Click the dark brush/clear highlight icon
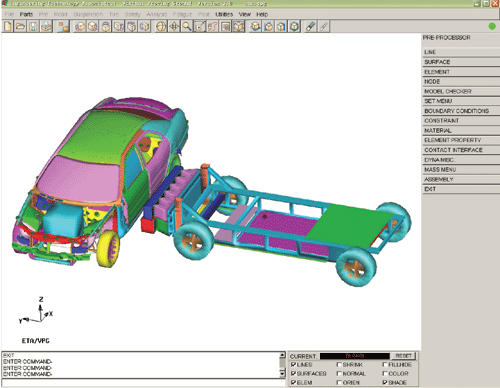Screen dimensions: 500x388 coord(311,26)
